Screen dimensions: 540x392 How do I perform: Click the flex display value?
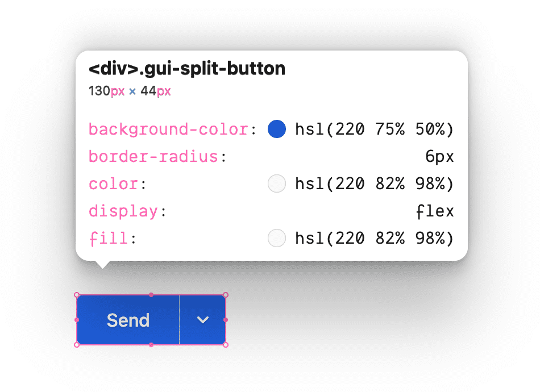[x=435, y=211]
